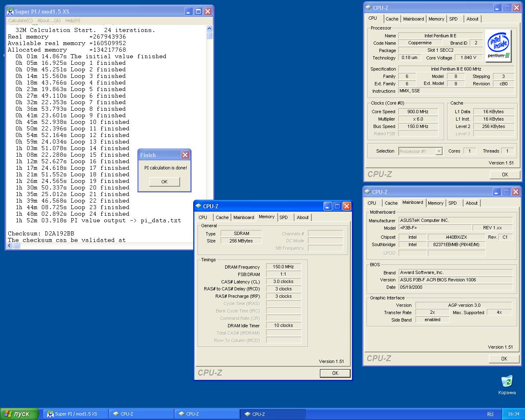
Task: Click the Core Speed 900.0 MHz field
Action: (x=418, y=112)
